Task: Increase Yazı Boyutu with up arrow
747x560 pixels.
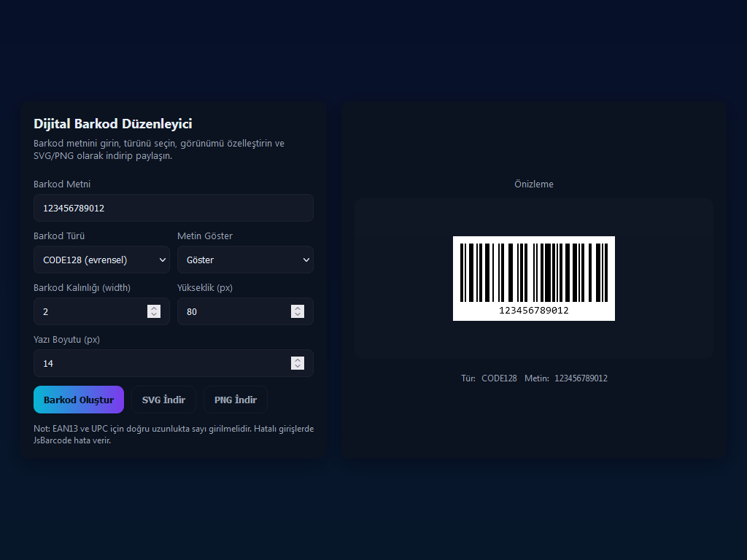Action: click(298, 359)
